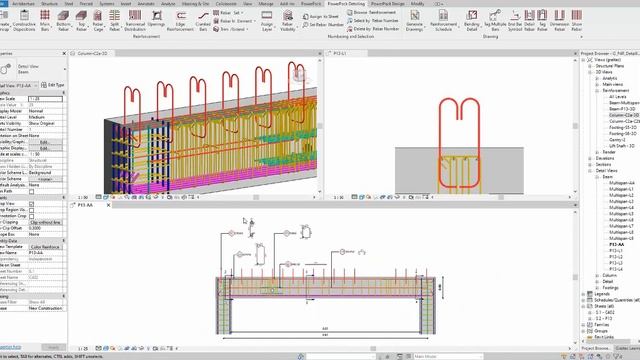Select Footing-S5-3D in Project Browser
640x360 pixels.
point(622,128)
